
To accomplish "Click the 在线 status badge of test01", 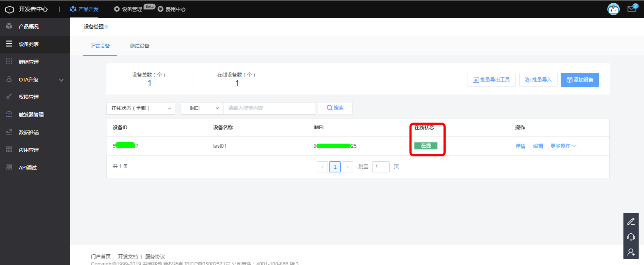I will point(427,146).
